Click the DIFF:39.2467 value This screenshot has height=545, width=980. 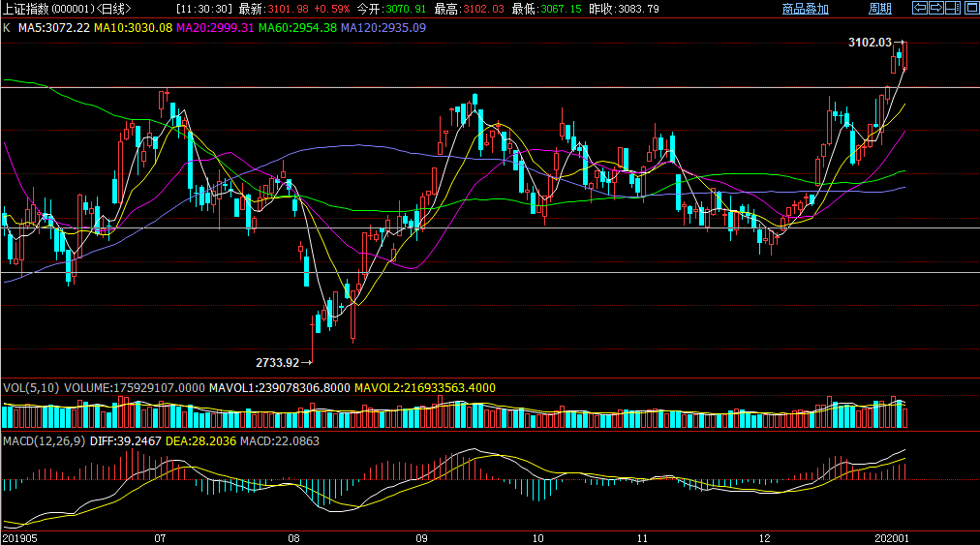pyautogui.click(x=126, y=441)
